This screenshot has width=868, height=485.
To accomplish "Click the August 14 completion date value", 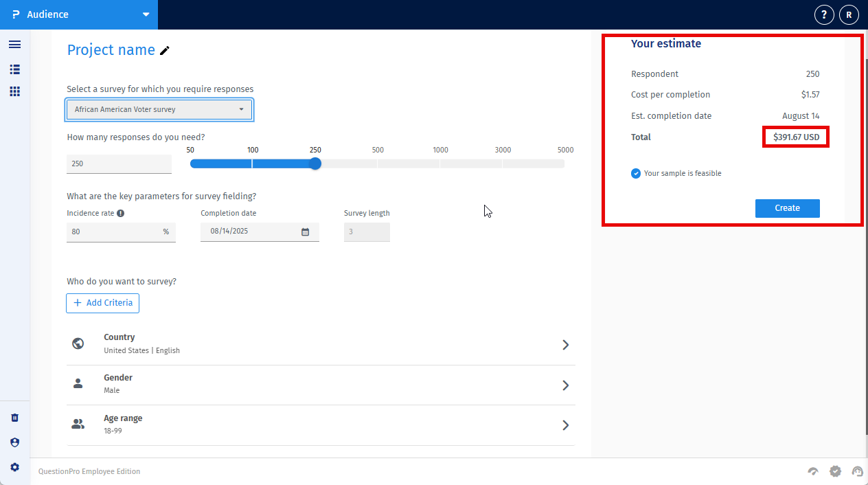I will click(801, 116).
